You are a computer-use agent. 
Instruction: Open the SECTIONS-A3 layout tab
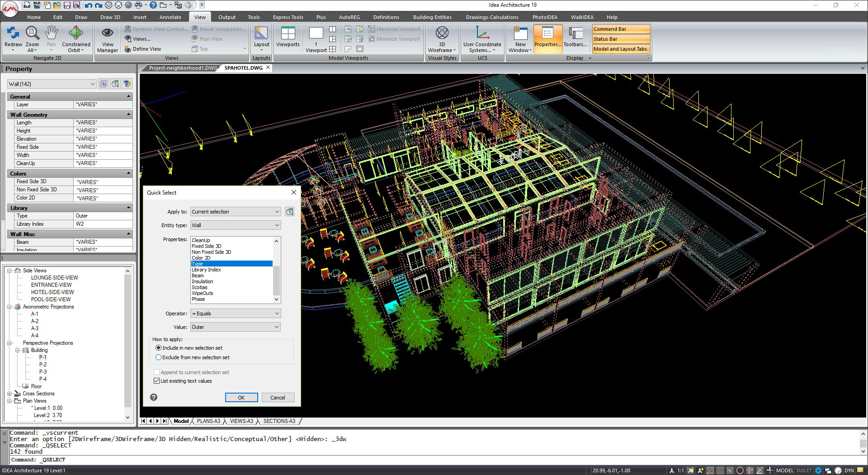pyautogui.click(x=279, y=421)
